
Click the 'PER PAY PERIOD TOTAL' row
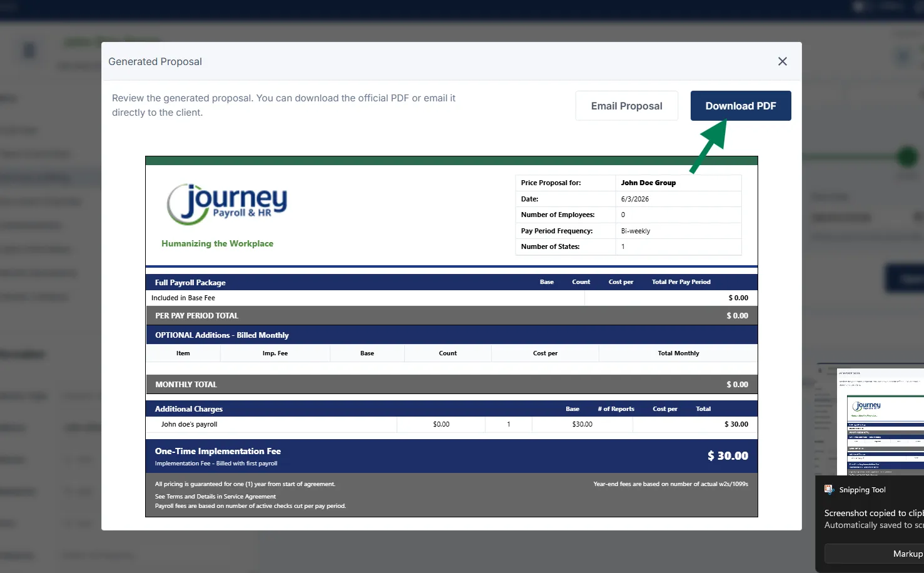click(x=452, y=315)
